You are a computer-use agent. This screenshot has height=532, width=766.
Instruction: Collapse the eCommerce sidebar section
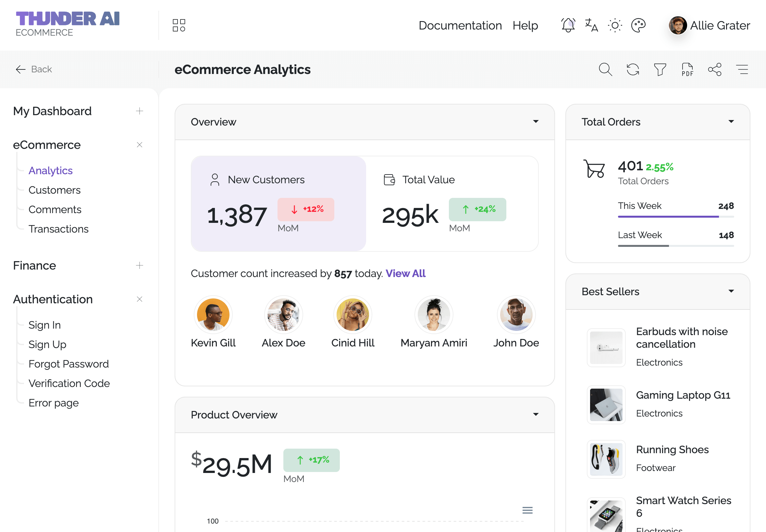tap(139, 145)
